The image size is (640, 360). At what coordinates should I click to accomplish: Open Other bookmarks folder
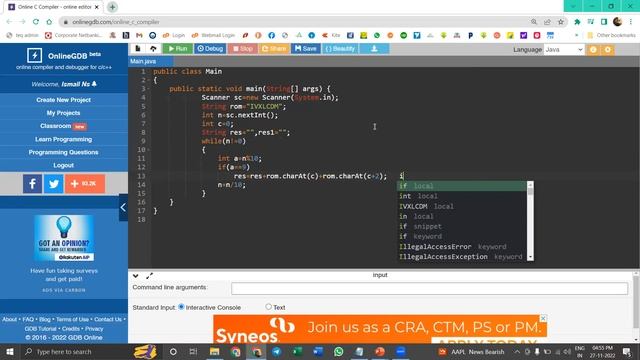(x=611, y=36)
